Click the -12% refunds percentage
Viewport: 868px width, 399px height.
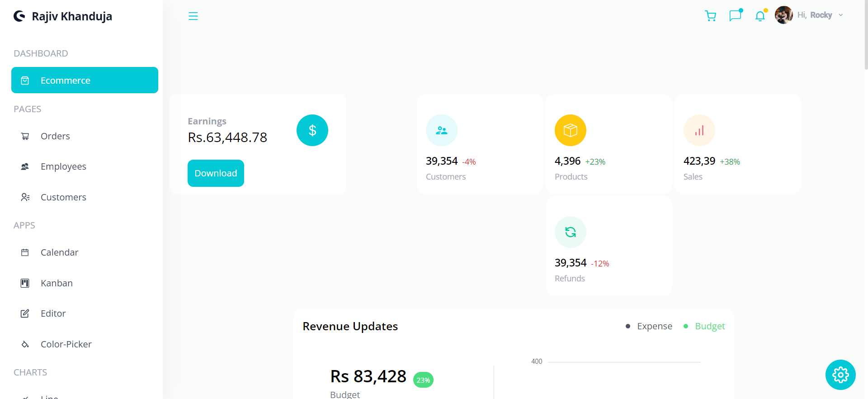(x=600, y=264)
